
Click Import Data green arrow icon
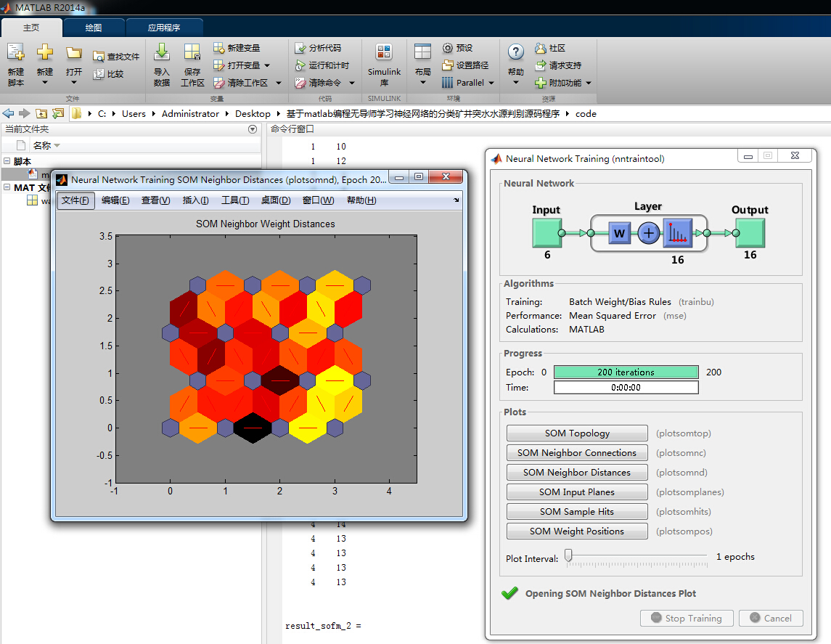click(162, 52)
